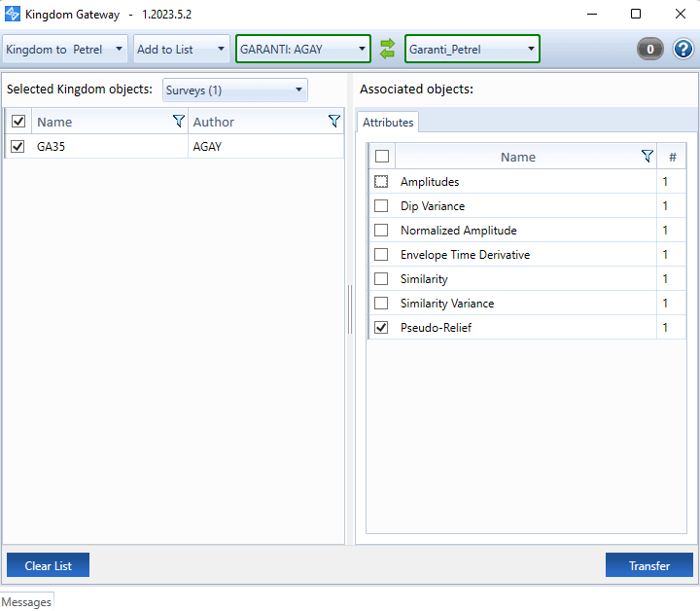Click the green swap direction arrows icon

(x=388, y=49)
